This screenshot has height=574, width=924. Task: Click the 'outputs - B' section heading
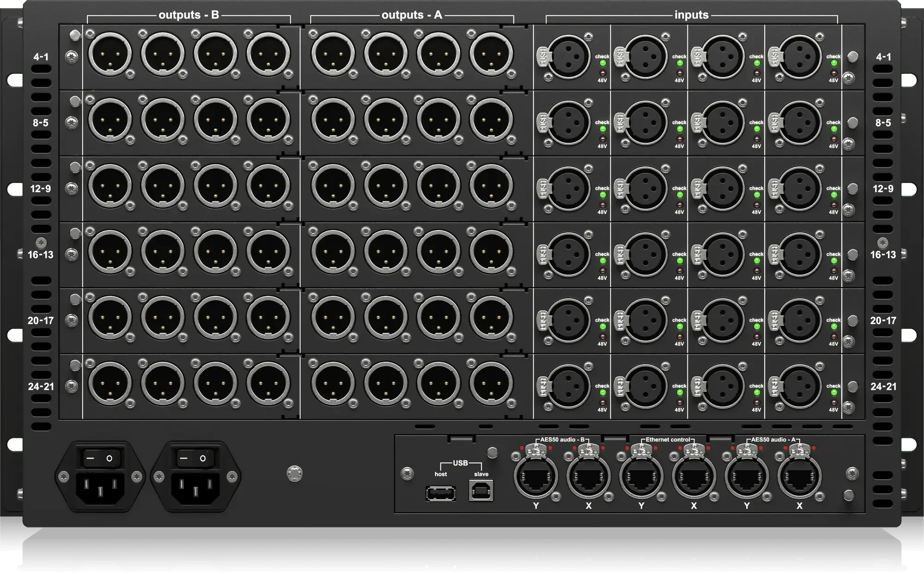click(188, 15)
